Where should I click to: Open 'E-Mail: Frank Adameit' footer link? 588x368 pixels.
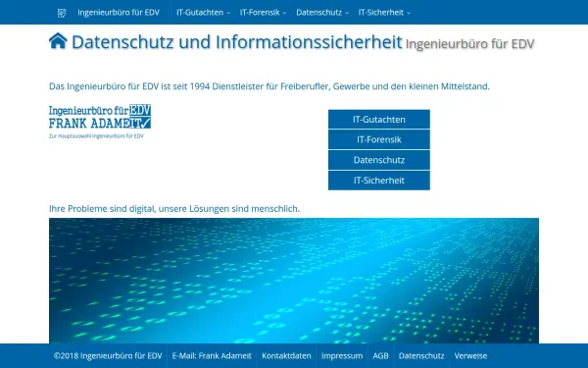(212, 355)
